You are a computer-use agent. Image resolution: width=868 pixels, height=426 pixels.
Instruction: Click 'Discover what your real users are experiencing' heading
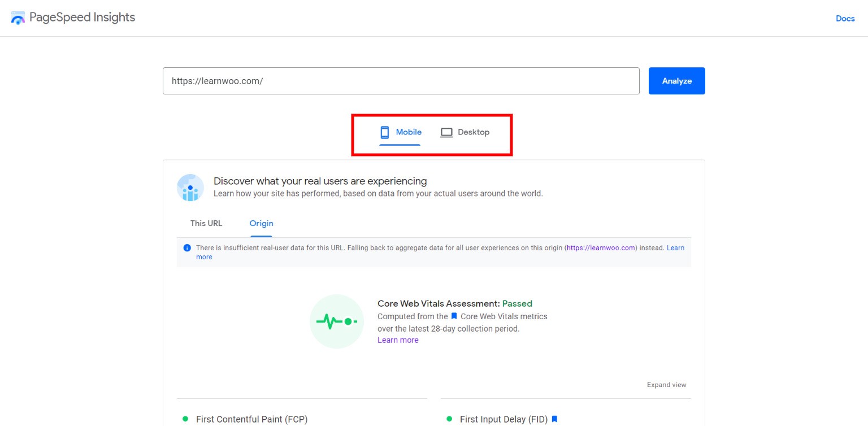[x=320, y=181]
